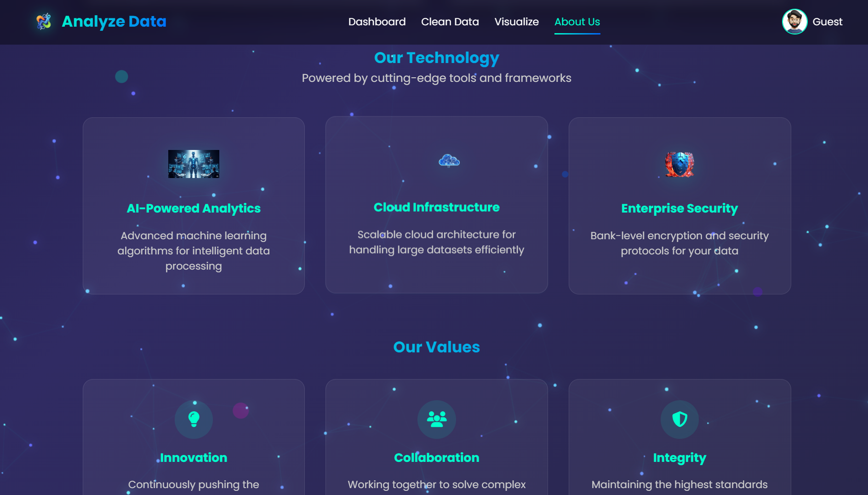Screen dimensions: 868x495
Task: Click the security shield emblem icon
Action: (x=680, y=164)
